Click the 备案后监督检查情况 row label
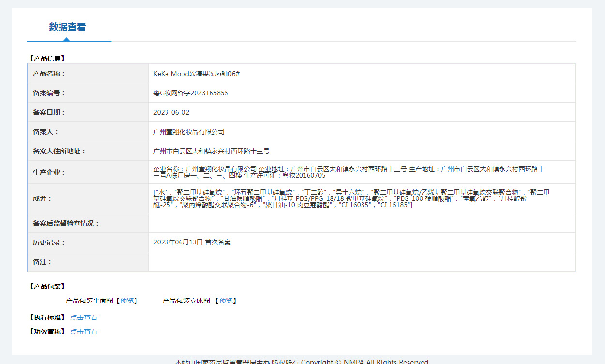The height and width of the screenshot is (364, 605). coord(66,223)
